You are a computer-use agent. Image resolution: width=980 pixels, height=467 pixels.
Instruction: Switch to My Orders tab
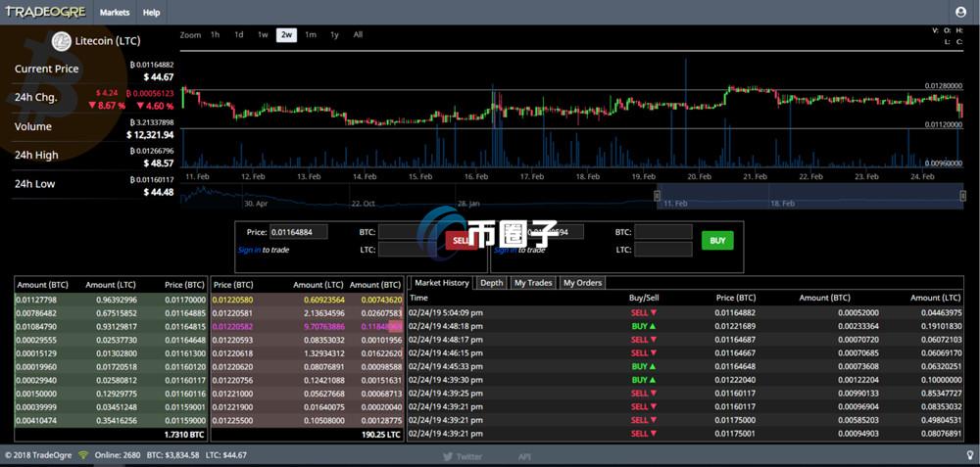(x=582, y=283)
